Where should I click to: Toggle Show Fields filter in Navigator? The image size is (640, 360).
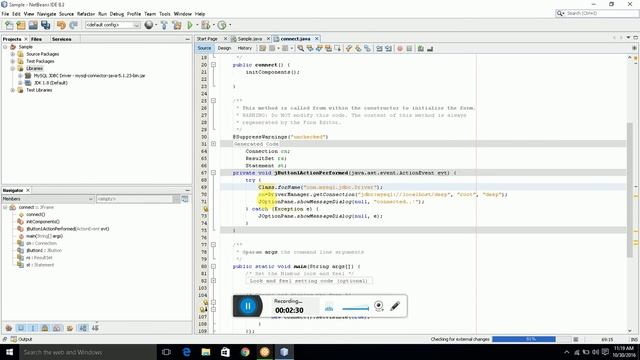pos(21,328)
